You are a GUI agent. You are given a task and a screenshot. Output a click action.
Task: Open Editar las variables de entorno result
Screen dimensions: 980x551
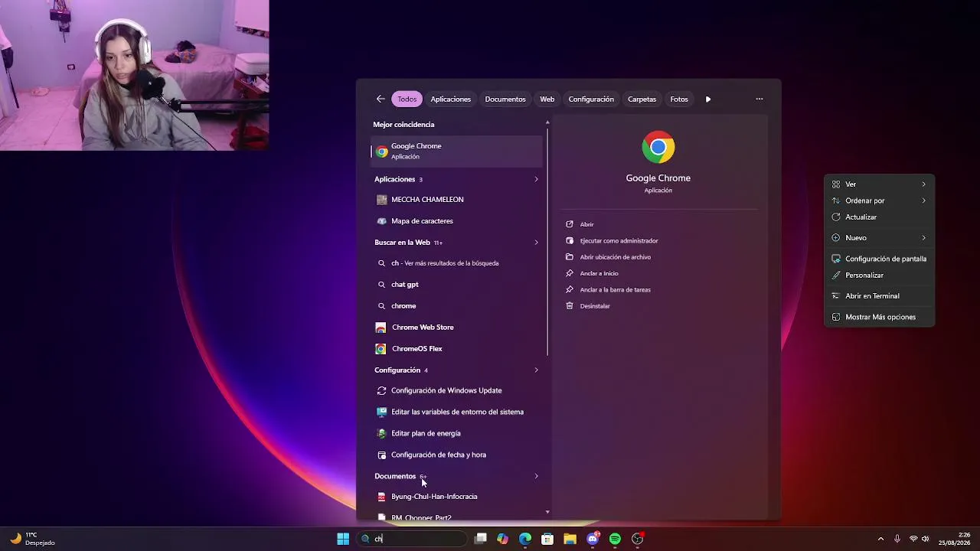click(x=456, y=412)
